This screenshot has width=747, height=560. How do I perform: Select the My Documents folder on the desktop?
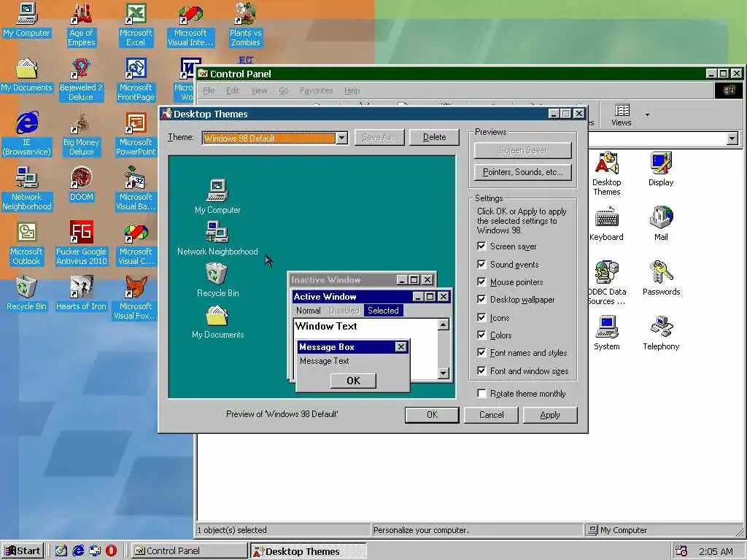[x=27, y=75]
